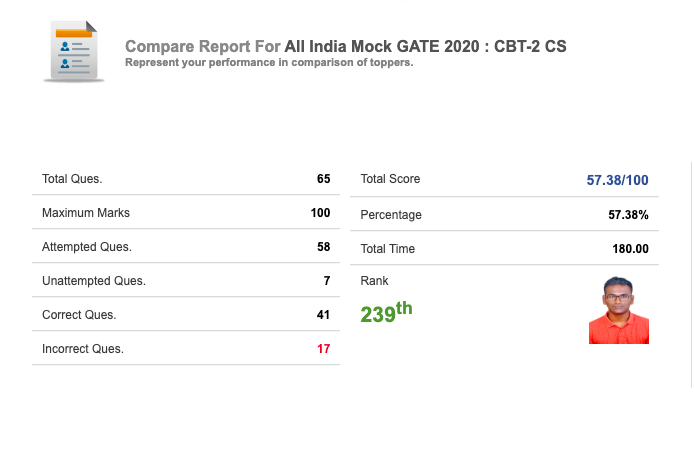Click the Maximum Marks value 100
Image resolution: width=694 pixels, height=450 pixels.
(x=320, y=213)
